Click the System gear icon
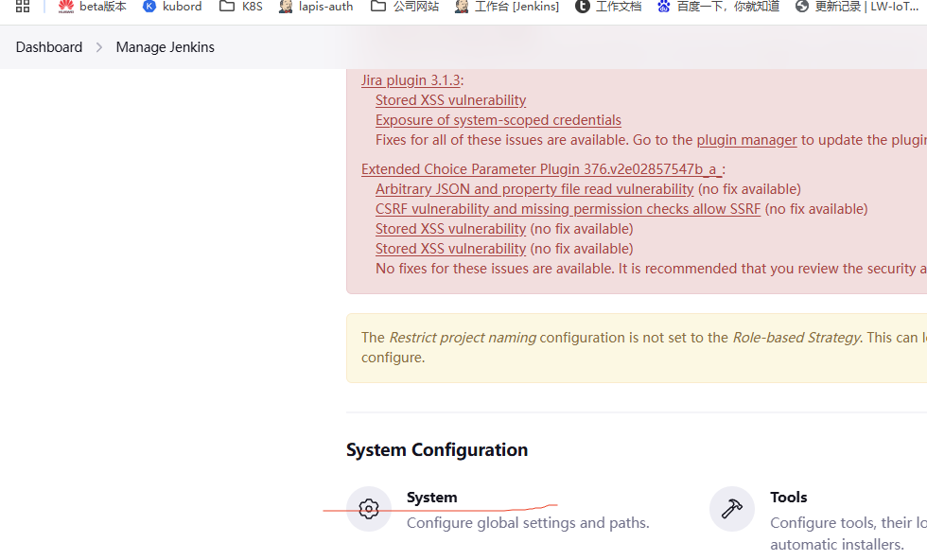Image resolution: width=927 pixels, height=560 pixels. (x=369, y=509)
